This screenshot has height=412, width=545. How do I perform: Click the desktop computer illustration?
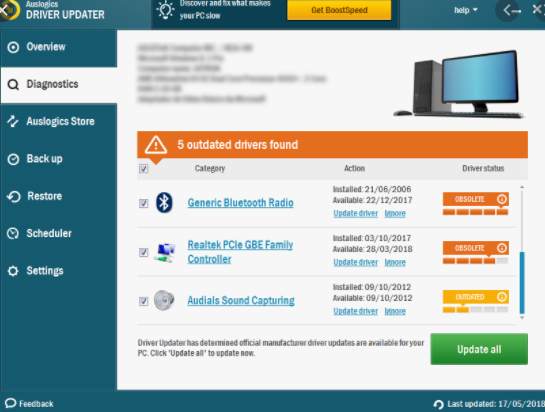pyautogui.click(x=459, y=84)
